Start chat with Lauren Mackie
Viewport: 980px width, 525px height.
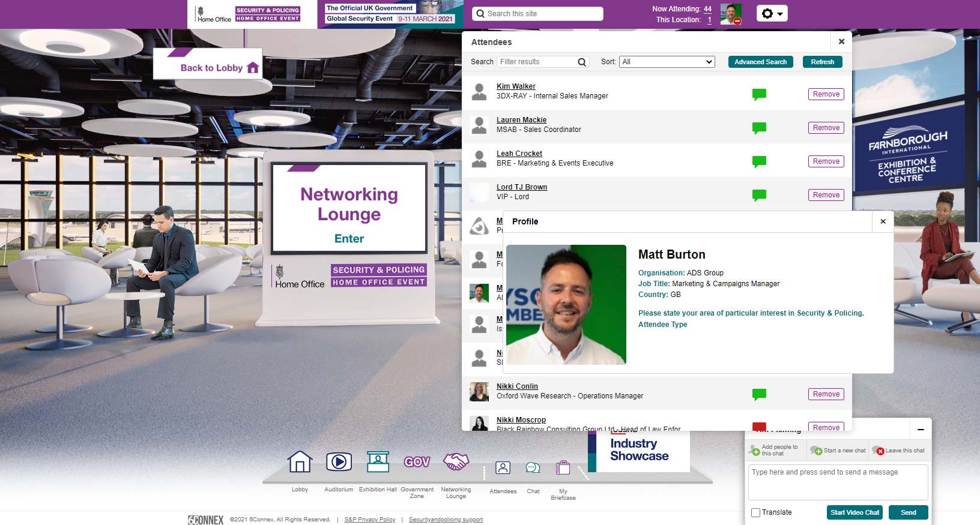coord(759,128)
